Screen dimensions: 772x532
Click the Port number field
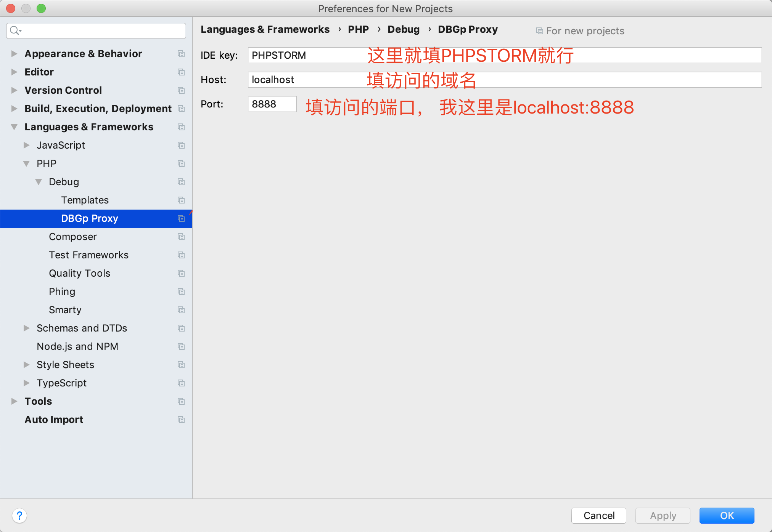tap(272, 104)
